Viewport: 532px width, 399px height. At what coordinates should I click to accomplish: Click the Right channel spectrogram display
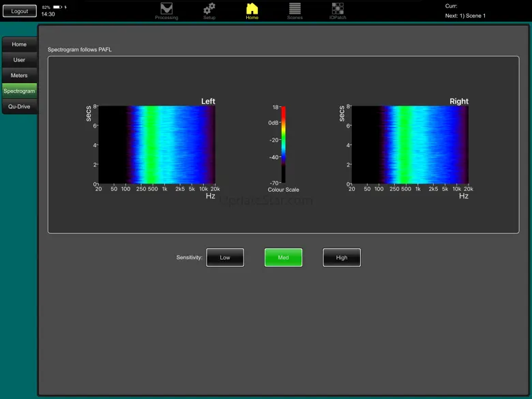point(410,145)
